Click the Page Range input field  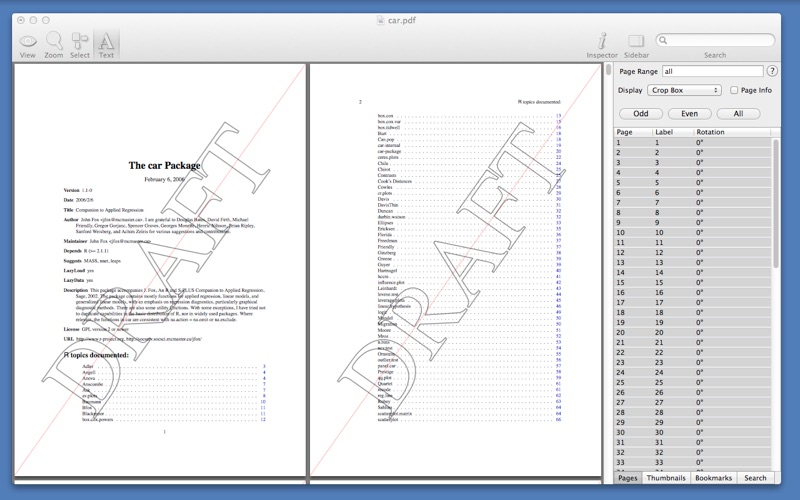coord(713,71)
